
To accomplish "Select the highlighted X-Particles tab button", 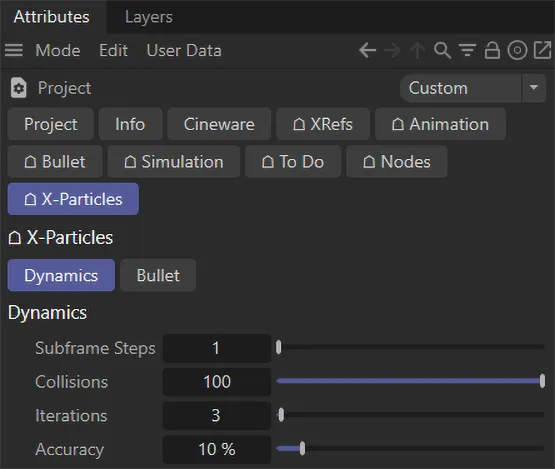I will click(73, 199).
